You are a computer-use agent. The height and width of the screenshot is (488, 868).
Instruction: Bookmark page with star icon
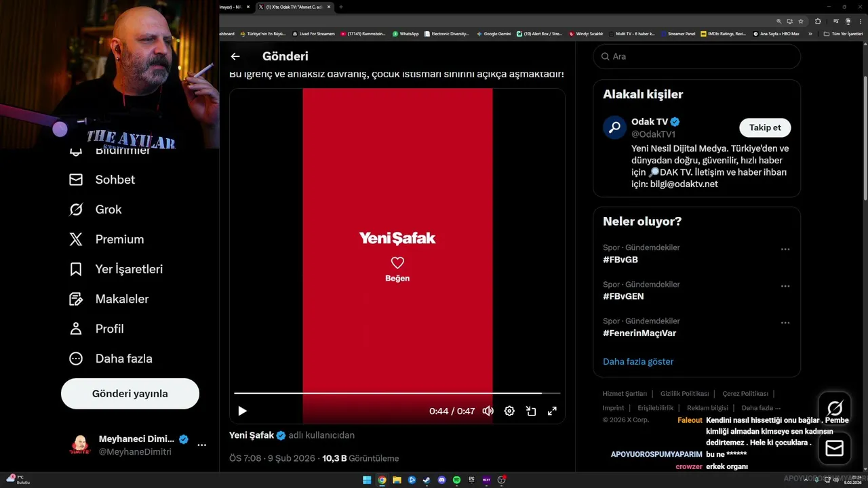[801, 21]
